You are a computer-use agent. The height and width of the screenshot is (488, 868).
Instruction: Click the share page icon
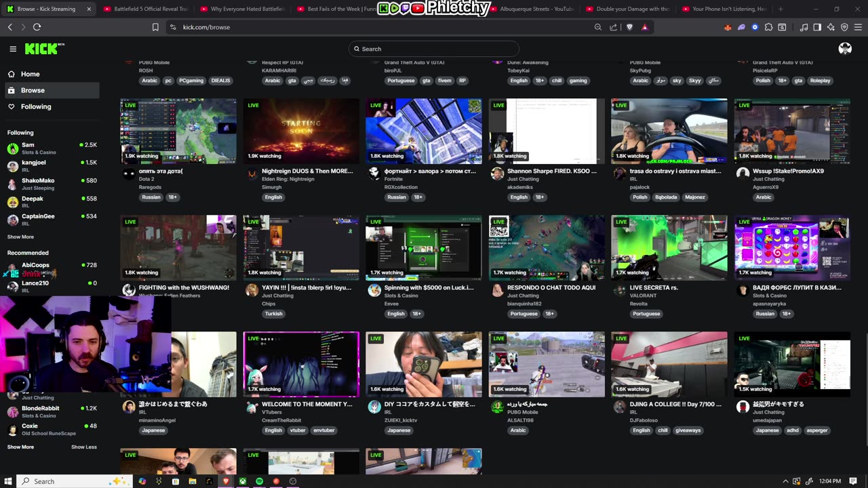(614, 27)
